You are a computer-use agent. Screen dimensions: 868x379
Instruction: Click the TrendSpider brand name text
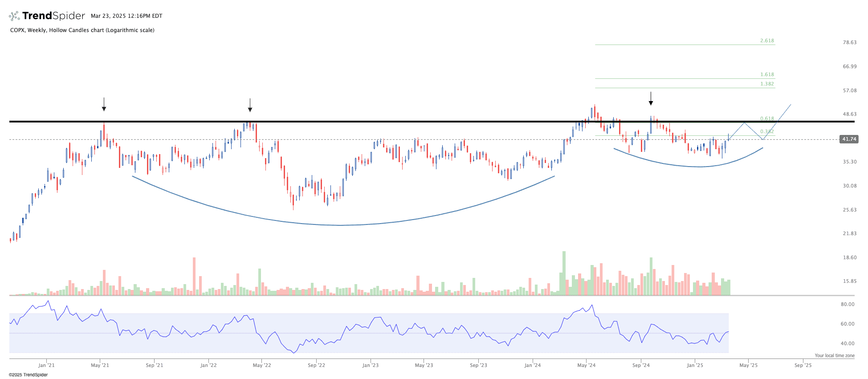pos(53,16)
